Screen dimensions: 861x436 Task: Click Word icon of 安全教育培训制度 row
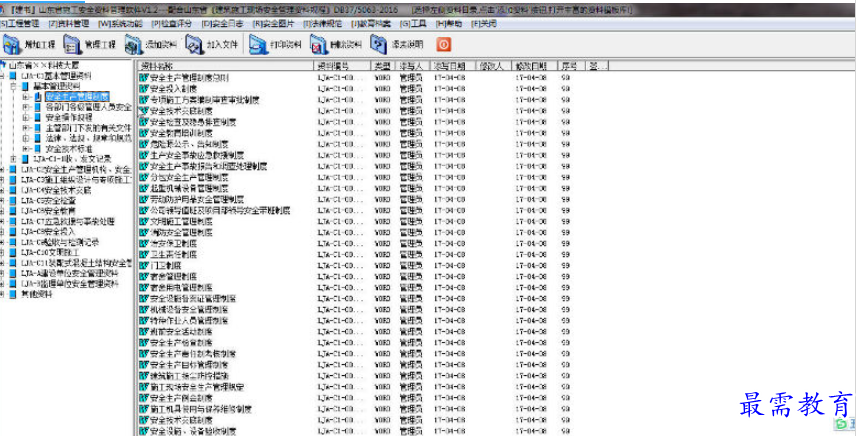(144, 133)
